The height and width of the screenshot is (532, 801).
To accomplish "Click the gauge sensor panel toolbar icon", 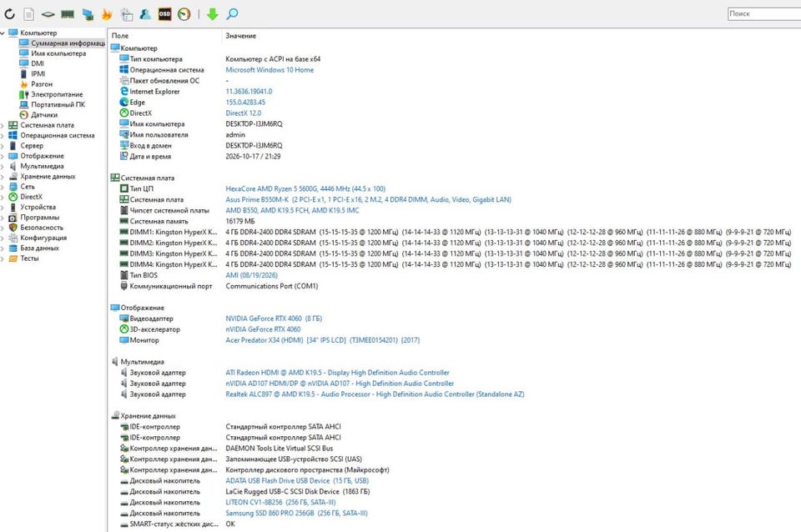I will coord(184,14).
